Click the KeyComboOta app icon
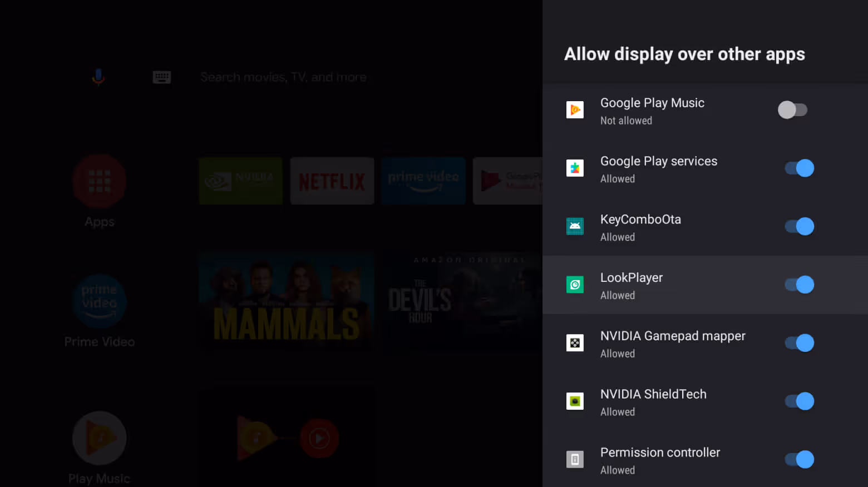This screenshot has width=868, height=487. click(x=575, y=226)
